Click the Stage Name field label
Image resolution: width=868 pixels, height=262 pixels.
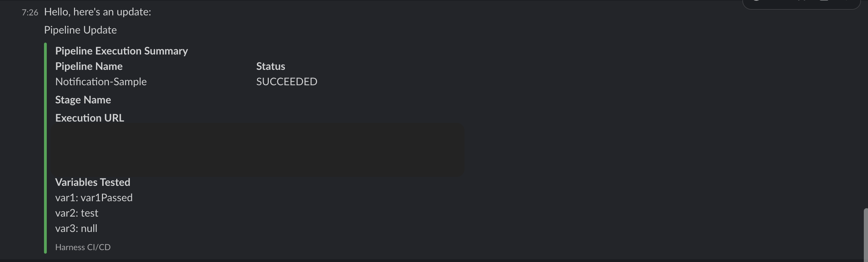tap(83, 100)
